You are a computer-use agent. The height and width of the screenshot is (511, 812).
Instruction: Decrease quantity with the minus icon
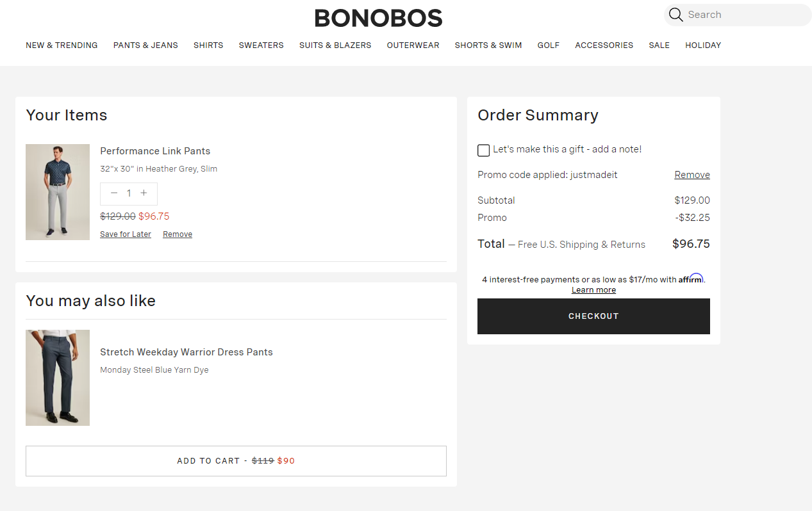(x=114, y=193)
